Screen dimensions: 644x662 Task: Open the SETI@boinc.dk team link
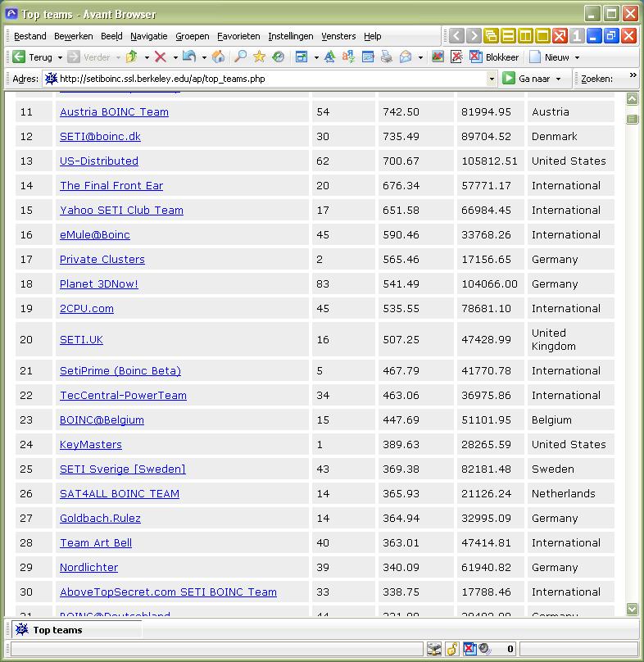click(x=100, y=136)
